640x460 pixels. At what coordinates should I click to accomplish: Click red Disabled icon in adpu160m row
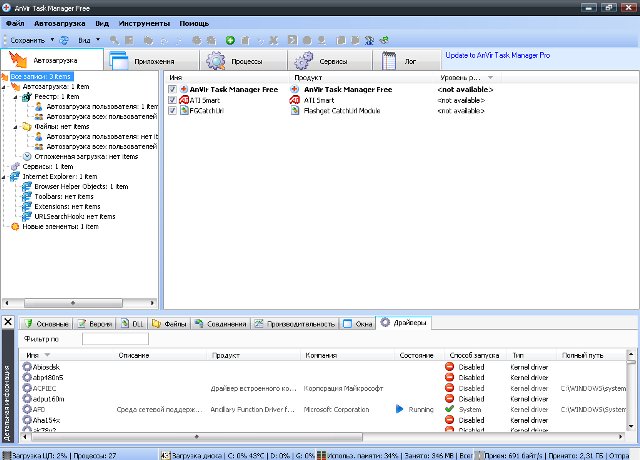point(449,398)
